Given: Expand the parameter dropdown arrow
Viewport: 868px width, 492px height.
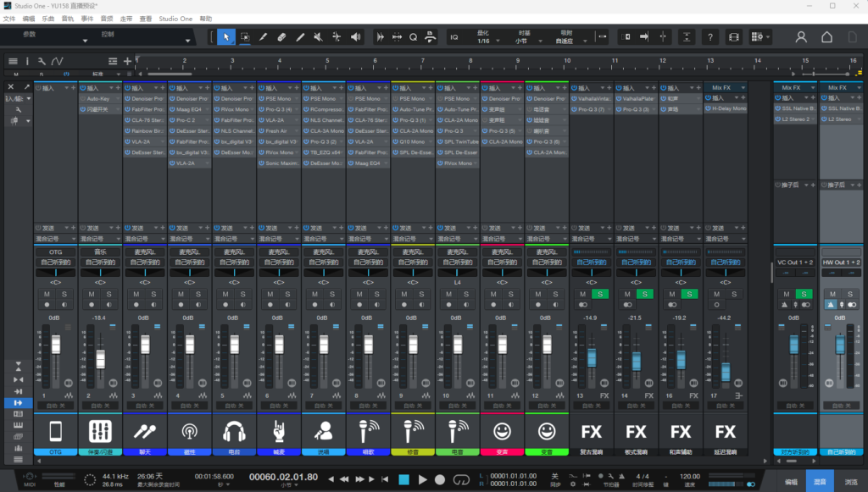Looking at the screenshot, I should coord(85,41).
